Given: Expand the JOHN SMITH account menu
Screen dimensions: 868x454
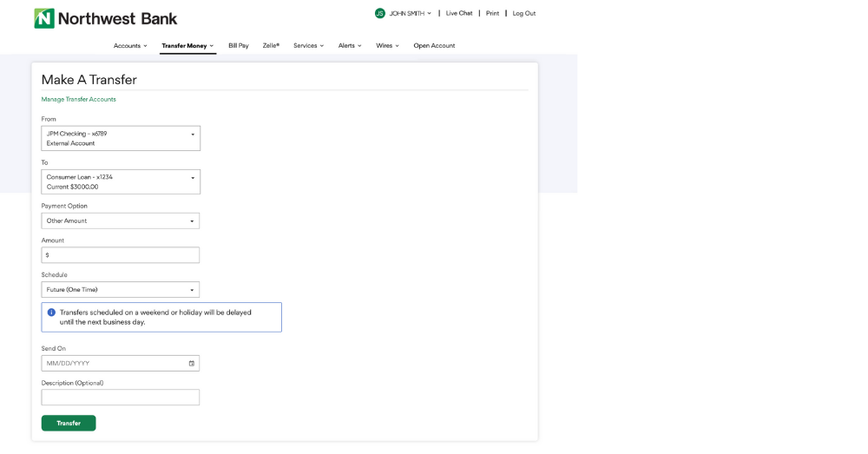Looking at the screenshot, I should click(x=410, y=13).
